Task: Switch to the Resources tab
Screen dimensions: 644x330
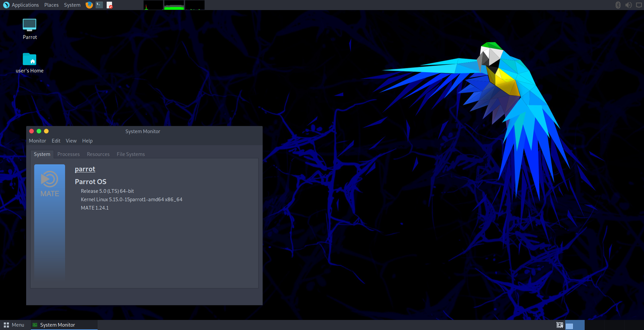Action: (98, 154)
